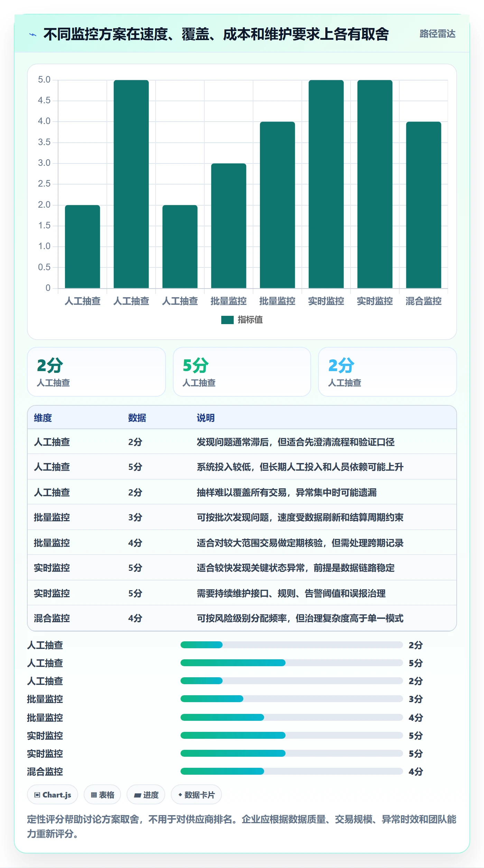Screen dimensions: 484x868
Task: Open the 路径雷达 tag in header
Action: (437, 34)
